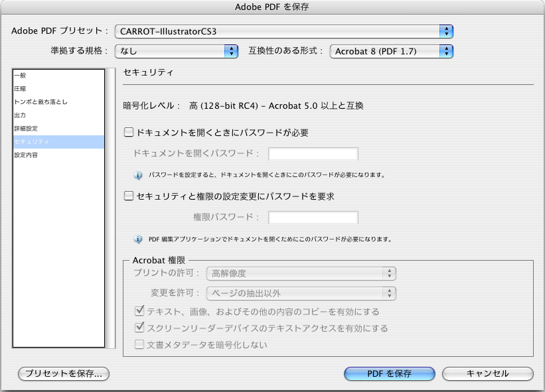The image size is (545, 392).
Task: Click the プリセットを保存... button
Action: tap(64, 373)
